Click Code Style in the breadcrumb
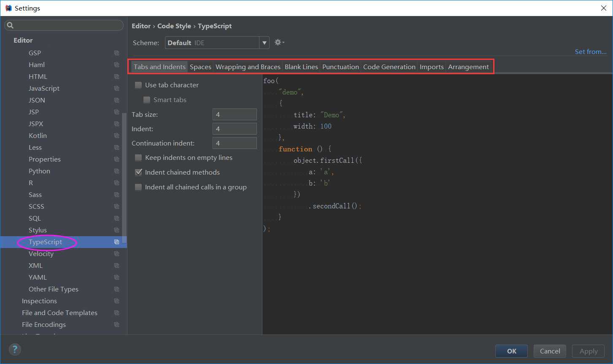Image resolution: width=613 pixels, height=364 pixels. pyautogui.click(x=174, y=26)
